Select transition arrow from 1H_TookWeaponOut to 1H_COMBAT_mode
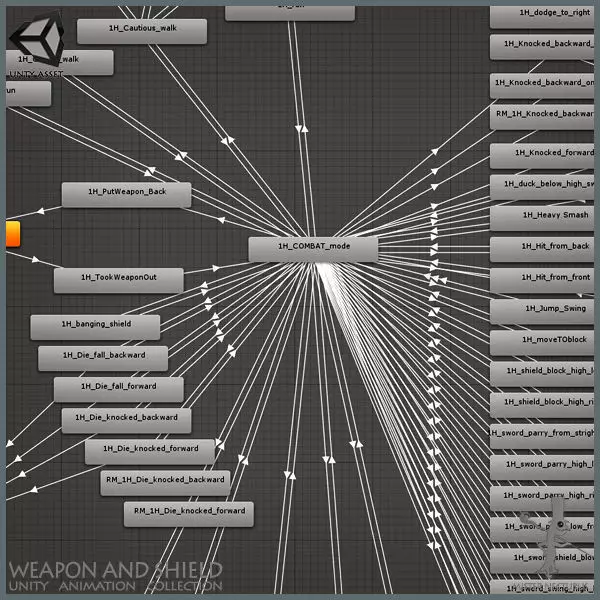This screenshot has width=600, height=600. (216, 268)
